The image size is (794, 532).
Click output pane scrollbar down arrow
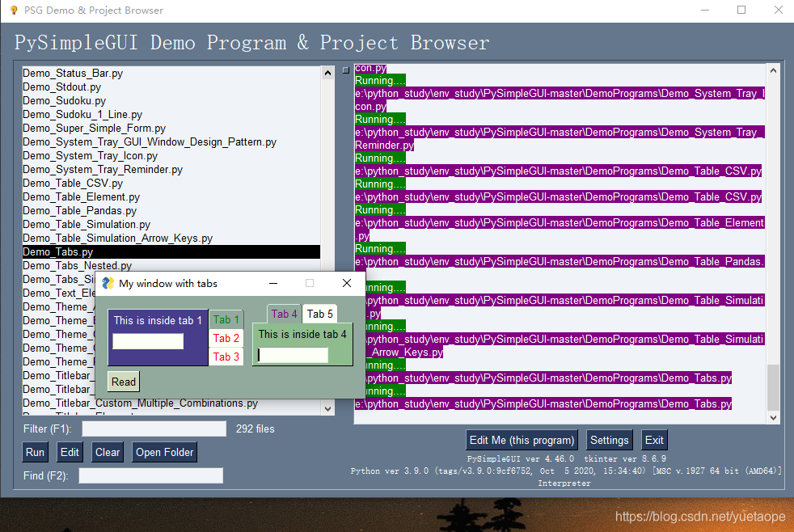click(773, 418)
